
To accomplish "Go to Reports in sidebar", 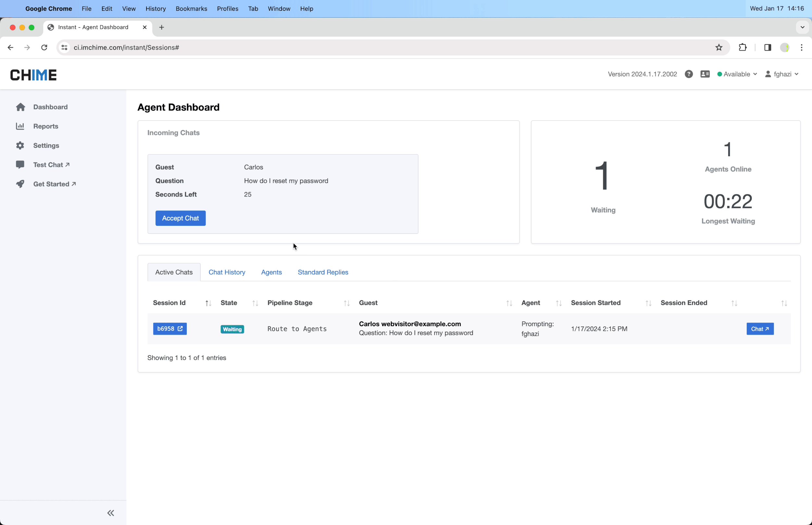I will [46, 126].
